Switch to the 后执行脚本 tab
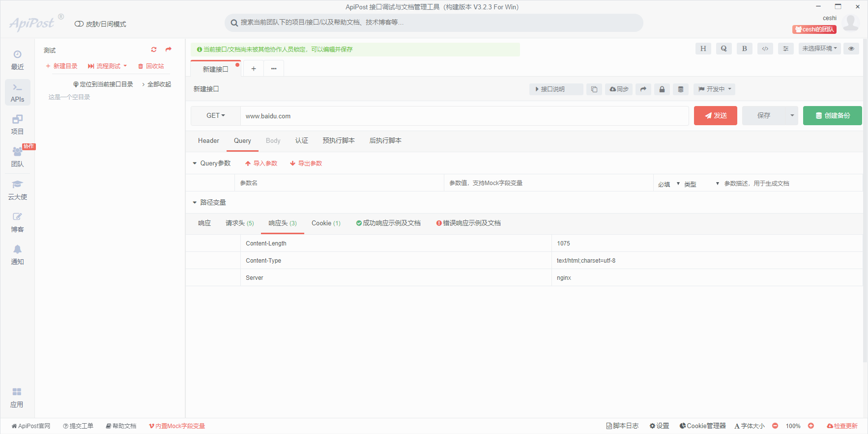The width and height of the screenshot is (868, 434). coord(385,141)
